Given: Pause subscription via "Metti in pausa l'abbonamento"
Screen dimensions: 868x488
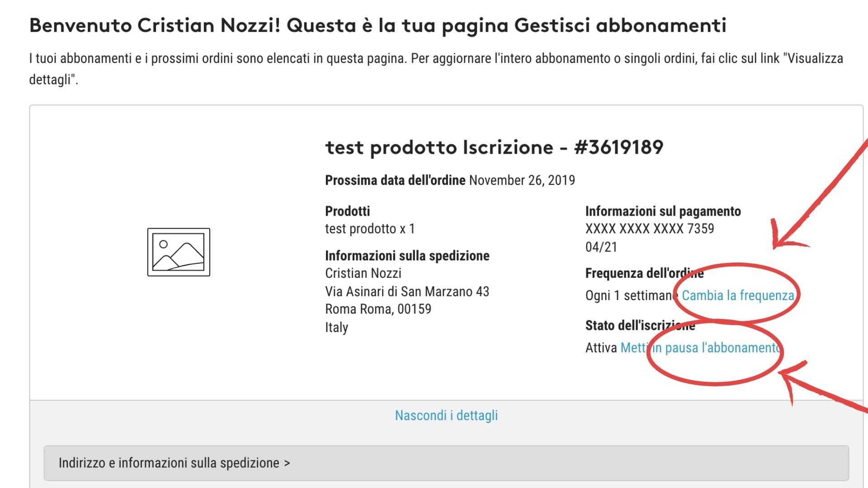Looking at the screenshot, I should click(700, 348).
